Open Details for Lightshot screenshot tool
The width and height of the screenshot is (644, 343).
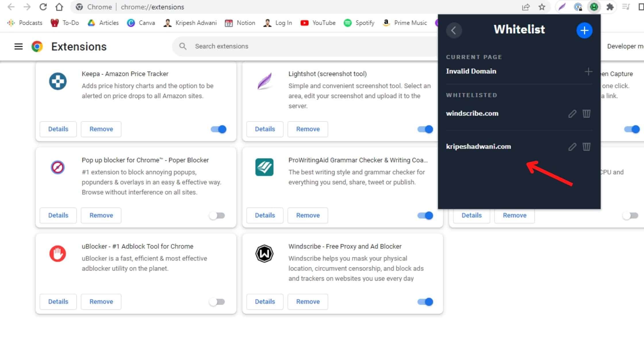click(264, 129)
